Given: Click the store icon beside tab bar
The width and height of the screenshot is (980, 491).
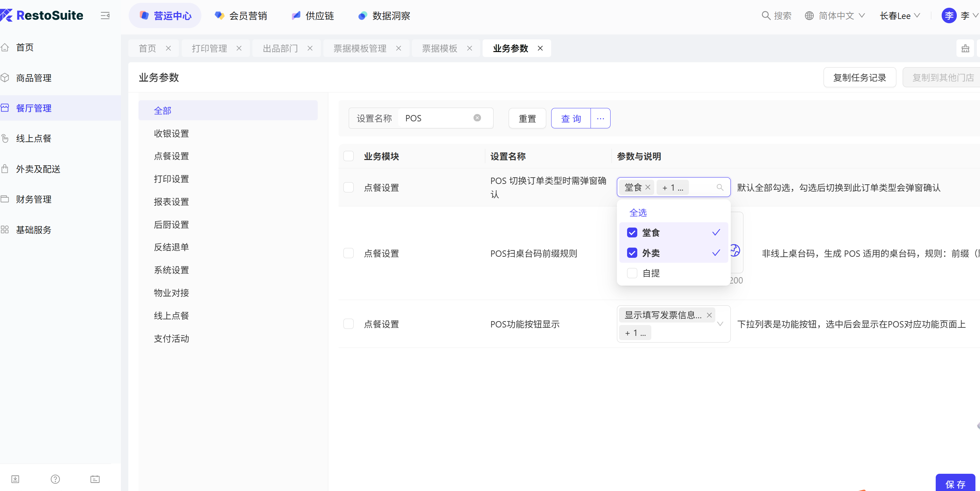Looking at the screenshot, I should coord(965,48).
